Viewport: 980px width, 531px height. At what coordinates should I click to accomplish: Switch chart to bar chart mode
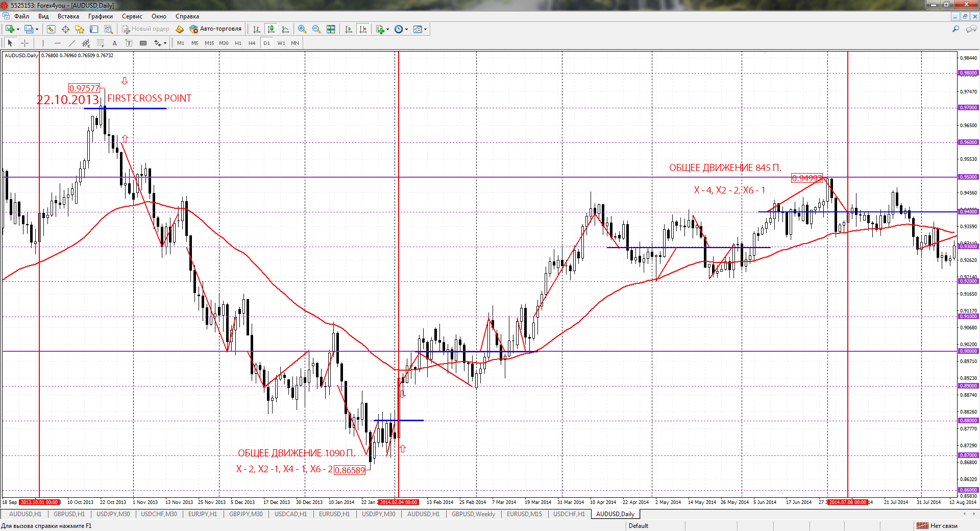257,29
